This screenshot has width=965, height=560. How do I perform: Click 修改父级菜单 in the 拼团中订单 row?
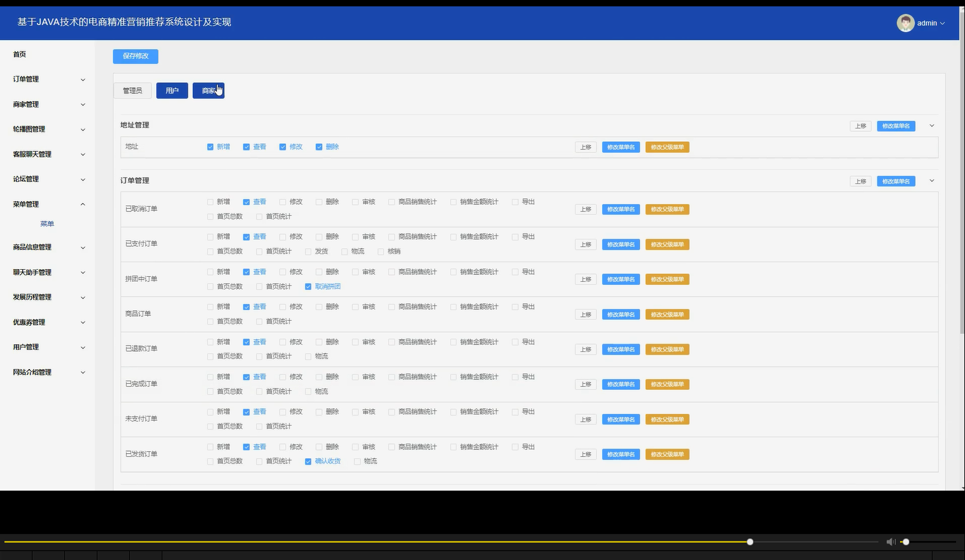tap(667, 279)
